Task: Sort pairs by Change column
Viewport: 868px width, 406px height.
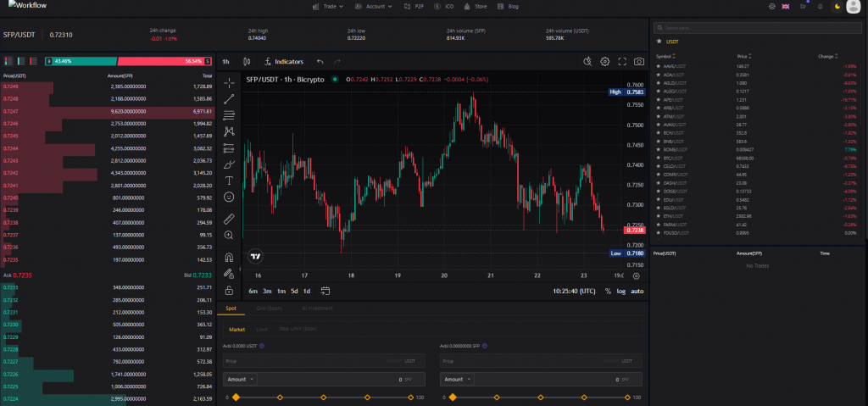Action: [827, 57]
